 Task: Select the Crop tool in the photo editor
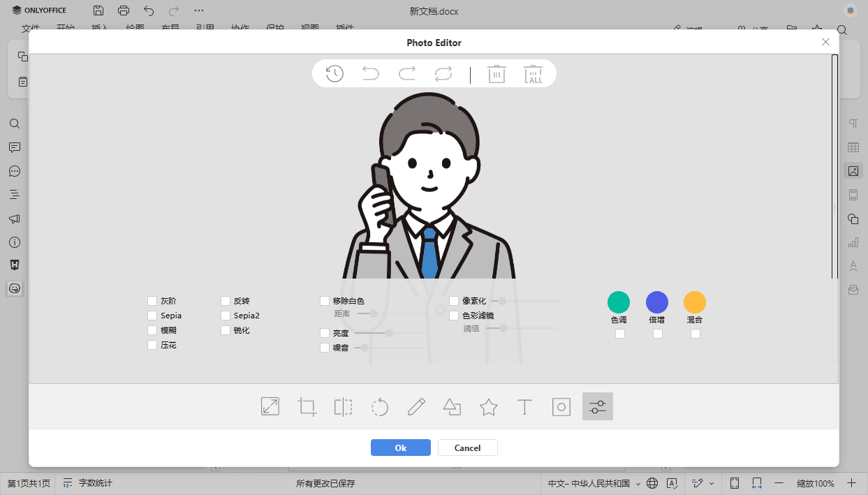point(307,406)
